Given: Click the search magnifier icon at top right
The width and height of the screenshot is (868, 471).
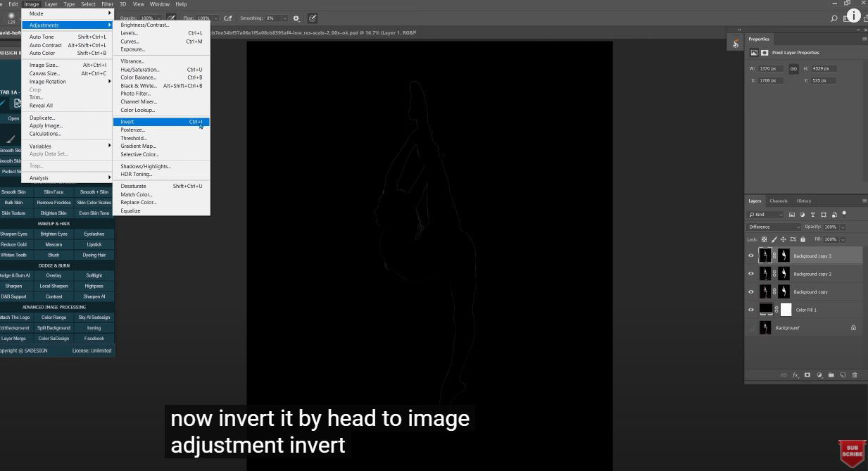Looking at the screenshot, I should click(834, 18).
